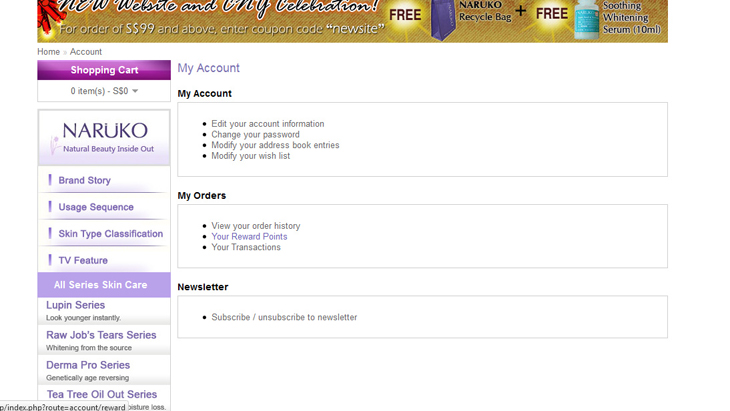Open Skin Type Classification menu item
Image resolution: width=730 pixels, height=411 pixels.
pos(111,234)
